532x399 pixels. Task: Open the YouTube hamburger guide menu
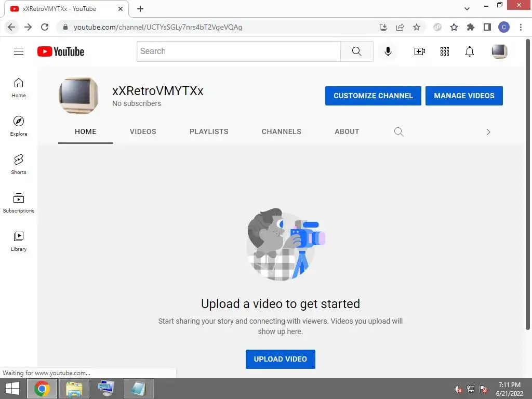click(x=19, y=51)
